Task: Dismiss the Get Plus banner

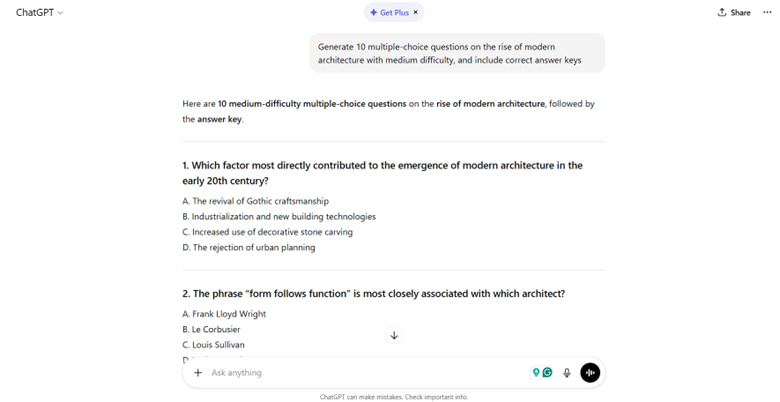Action: pos(416,13)
